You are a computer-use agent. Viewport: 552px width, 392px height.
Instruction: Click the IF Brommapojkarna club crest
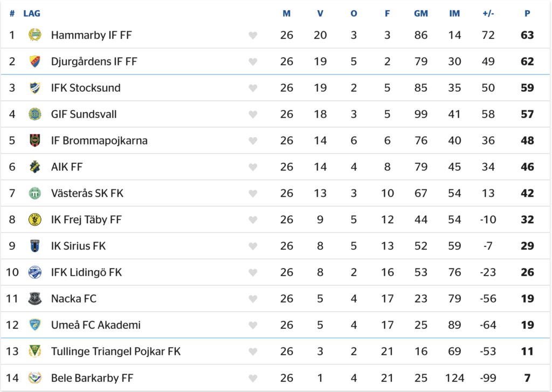click(35, 141)
